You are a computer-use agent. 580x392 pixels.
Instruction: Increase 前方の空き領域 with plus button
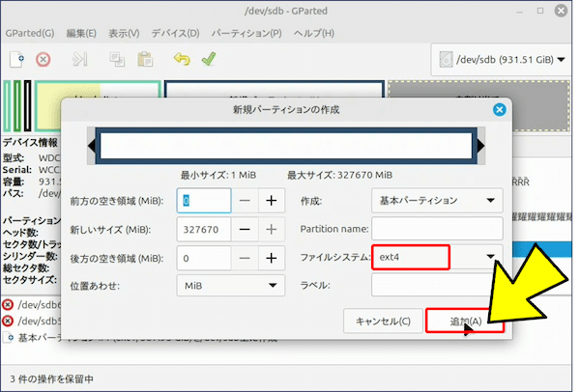coord(272,201)
